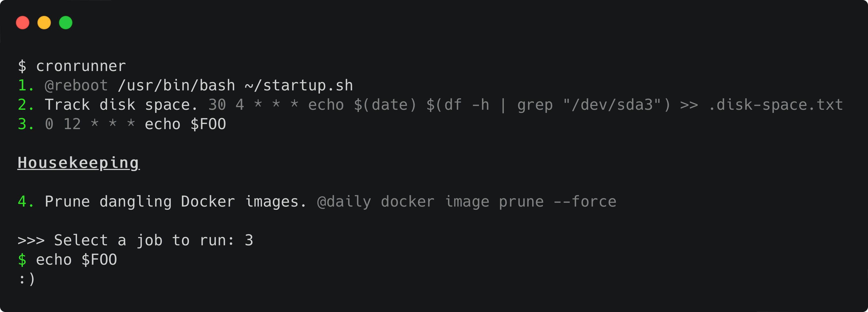Click the "docker image prune --force" command

tap(498, 202)
